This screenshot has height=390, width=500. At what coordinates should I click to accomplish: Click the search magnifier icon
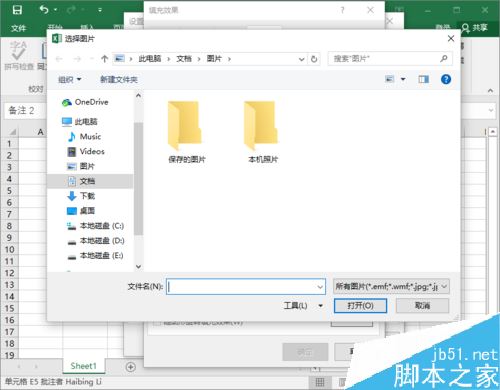(444, 59)
